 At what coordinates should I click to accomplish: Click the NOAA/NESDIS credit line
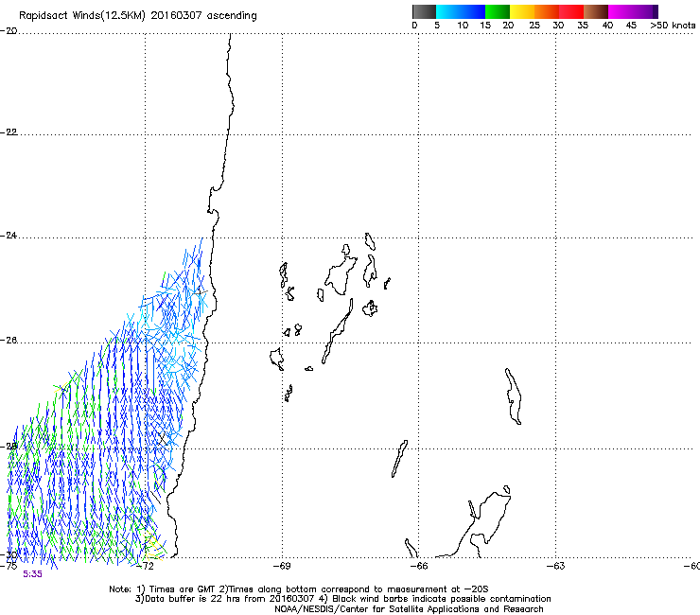pos(409,609)
